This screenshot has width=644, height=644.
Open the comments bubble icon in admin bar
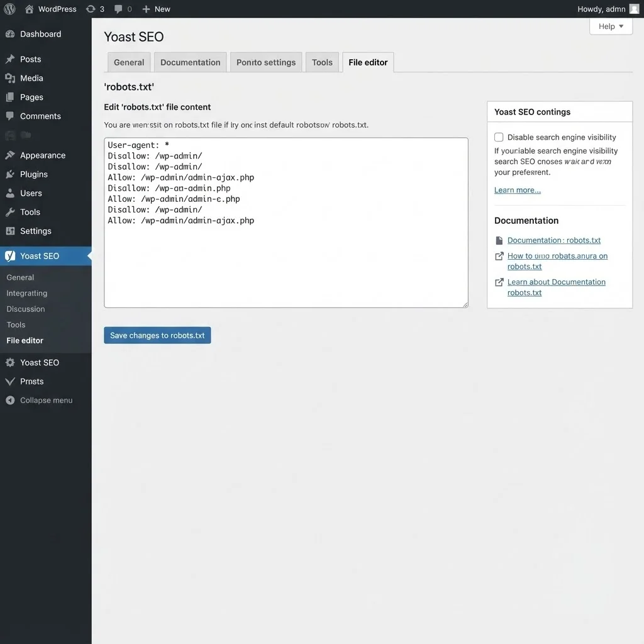(118, 9)
